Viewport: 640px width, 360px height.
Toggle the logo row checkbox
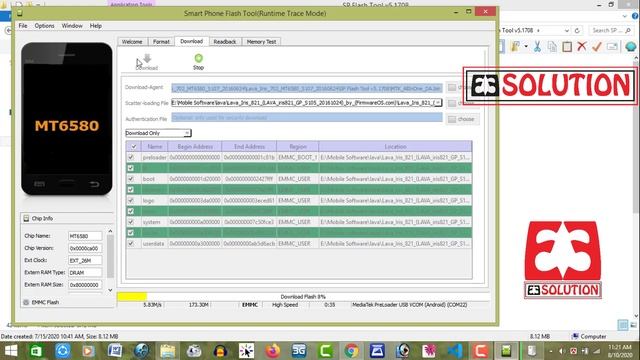(x=131, y=200)
